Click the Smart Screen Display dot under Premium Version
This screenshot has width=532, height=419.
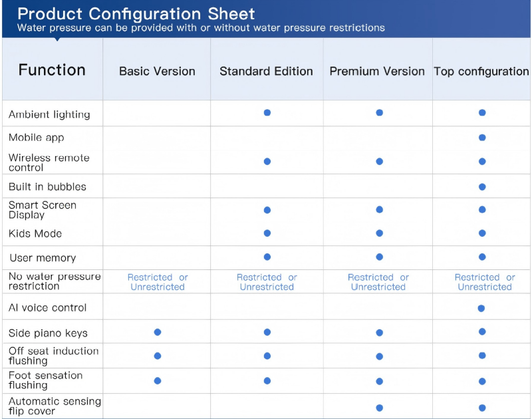(x=379, y=209)
